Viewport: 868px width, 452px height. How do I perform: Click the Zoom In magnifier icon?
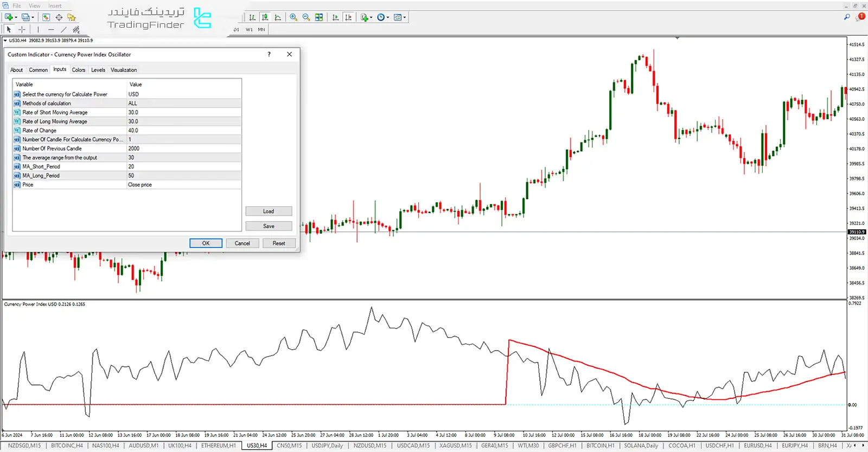tap(293, 17)
